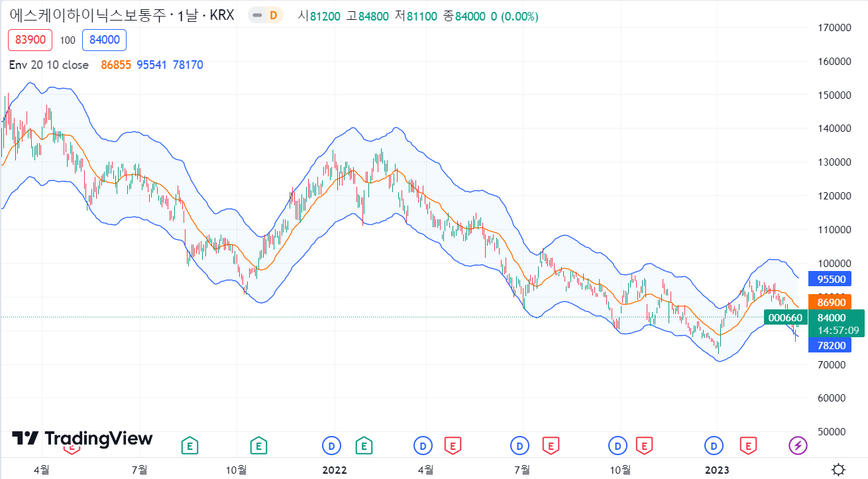This screenshot has width=868, height=479.
Task: Click the 120000 price axis label
Action: [834, 196]
